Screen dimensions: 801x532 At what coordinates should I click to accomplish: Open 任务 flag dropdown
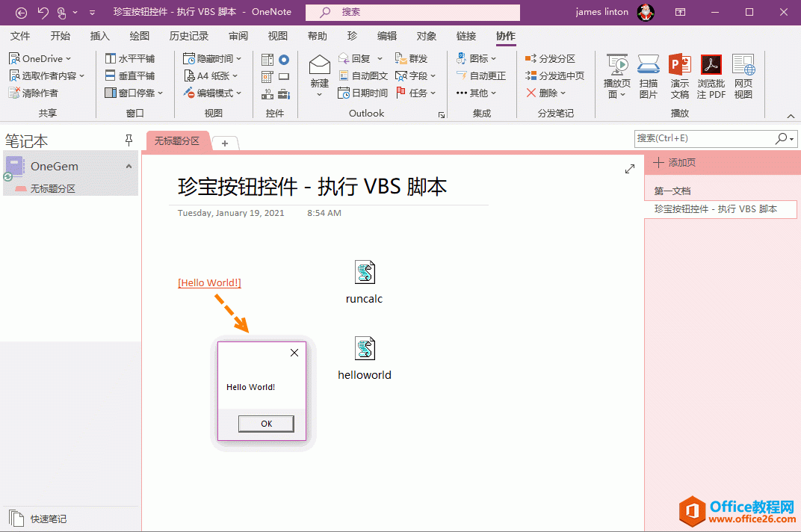(x=415, y=93)
